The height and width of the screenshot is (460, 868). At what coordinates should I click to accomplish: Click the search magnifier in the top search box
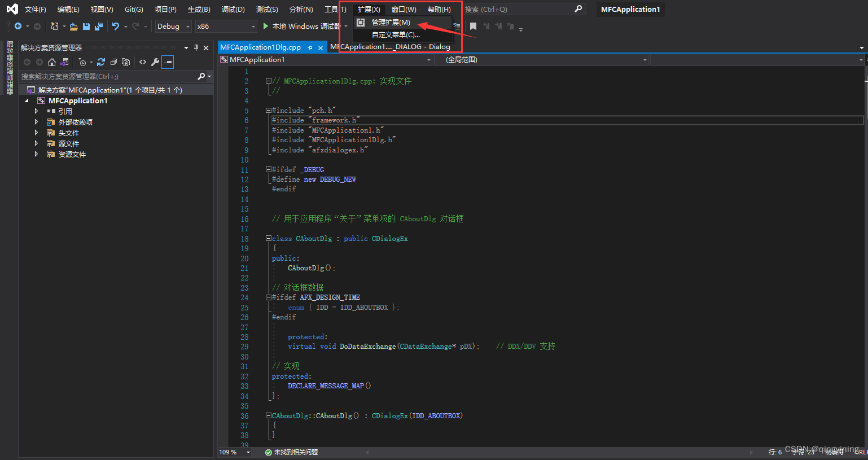click(578, 9)
